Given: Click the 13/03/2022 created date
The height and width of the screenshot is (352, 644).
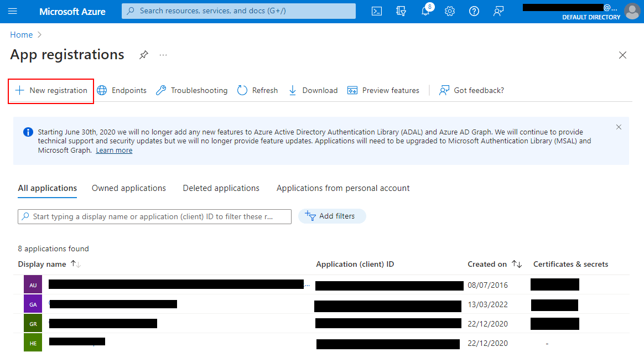Looking at the screenshot, I should 487,304.
